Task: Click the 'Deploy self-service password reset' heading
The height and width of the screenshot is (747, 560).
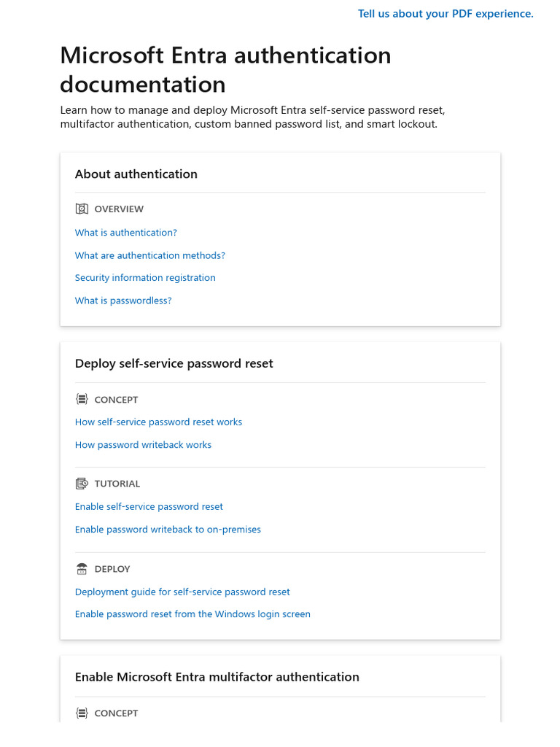Action: tap(174, 364)
